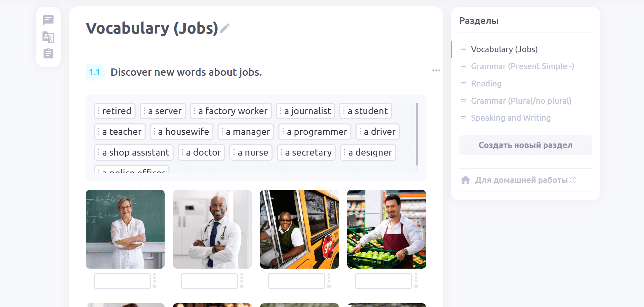The width and height of the screenshot is (644, 307).
Task: Click the home icon beside Для домашней работы
Action: (466, 180)
